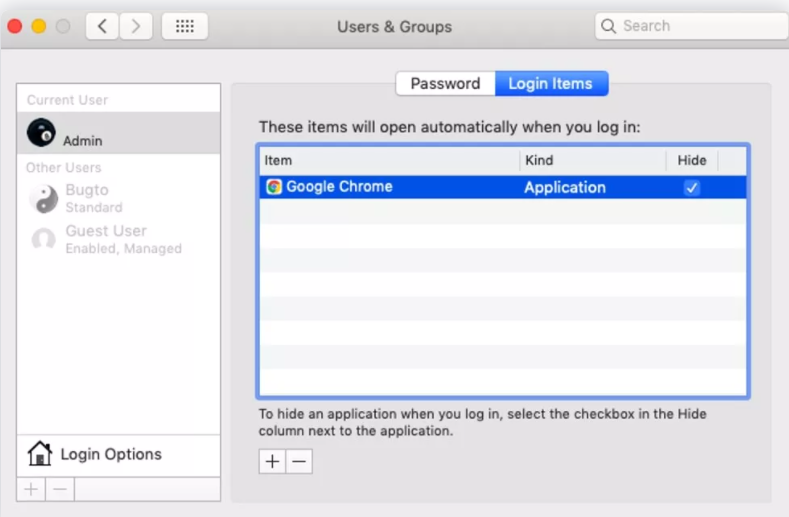This screenshot has height=517, width=789.
Task: Show all preferences grid button
Action: [x=185, y=26]
